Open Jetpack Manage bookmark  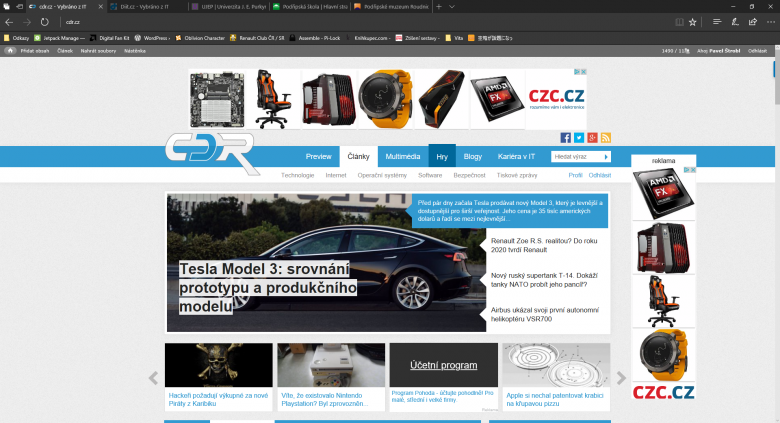coord(60,38)
